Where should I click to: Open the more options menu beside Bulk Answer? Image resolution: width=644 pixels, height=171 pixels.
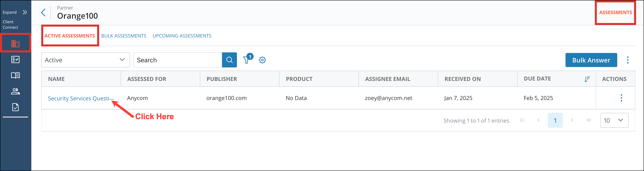point(628,60)
